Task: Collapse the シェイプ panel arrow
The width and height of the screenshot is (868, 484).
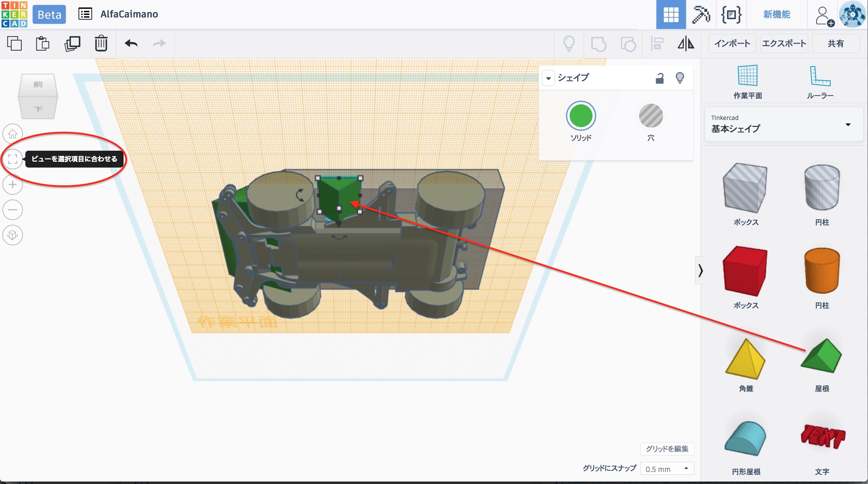Action: click(549, 78)
